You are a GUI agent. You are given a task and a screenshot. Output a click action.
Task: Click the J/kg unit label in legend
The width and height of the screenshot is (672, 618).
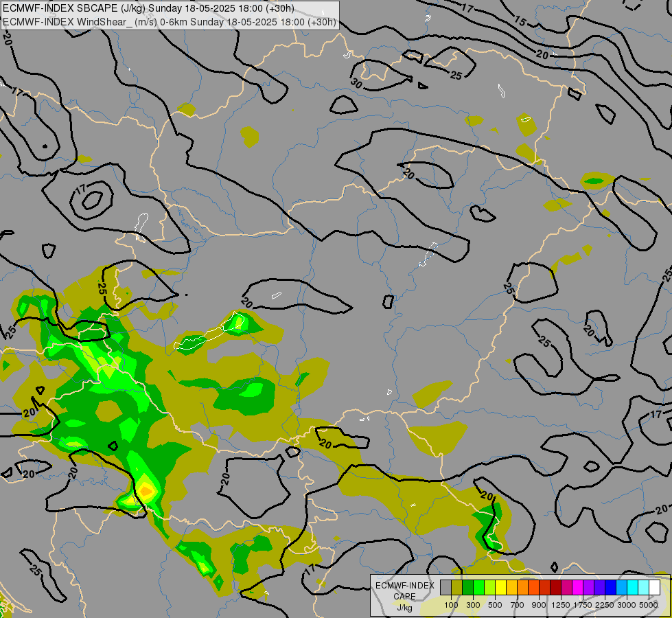(x=404, y=608)
